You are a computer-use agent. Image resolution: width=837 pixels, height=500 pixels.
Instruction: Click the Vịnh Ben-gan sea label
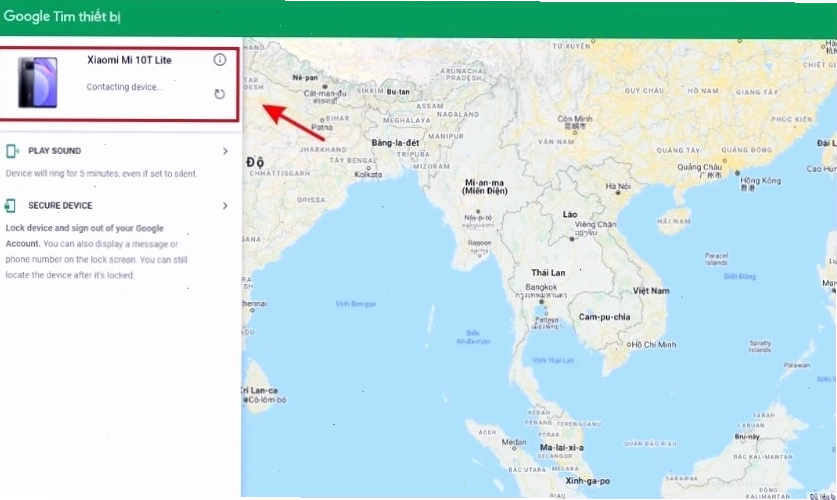(x=356, y=304)
